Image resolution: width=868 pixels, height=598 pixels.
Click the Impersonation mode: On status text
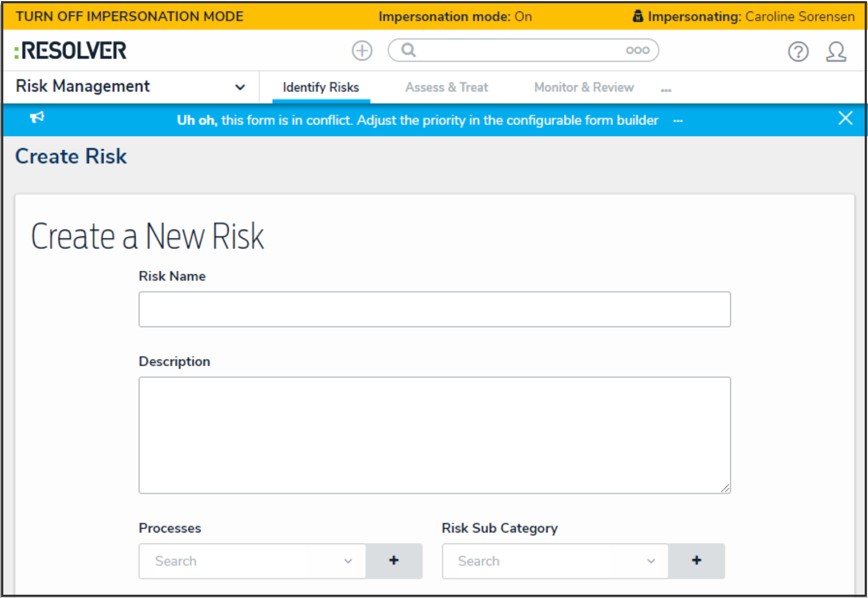(455, 17)
